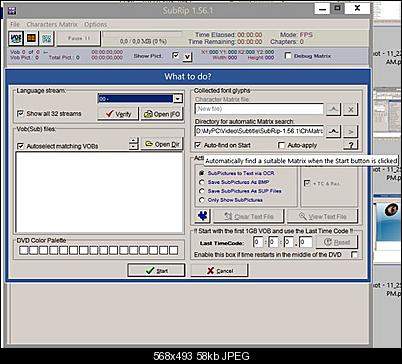This screenshot has height=364, width=402.
Task: Open the Options menu
Action: 96,25
